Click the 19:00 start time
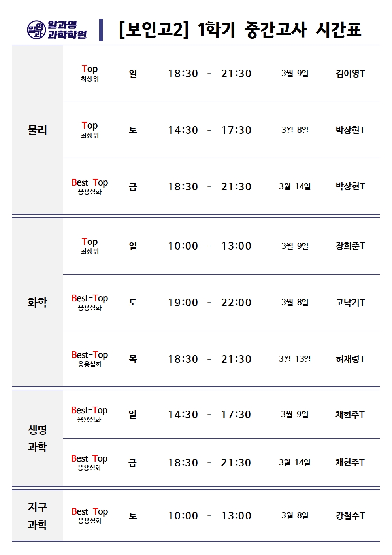The width and height of the screenshot is (392, 555). pyautogui.click(x=183, y=303)
